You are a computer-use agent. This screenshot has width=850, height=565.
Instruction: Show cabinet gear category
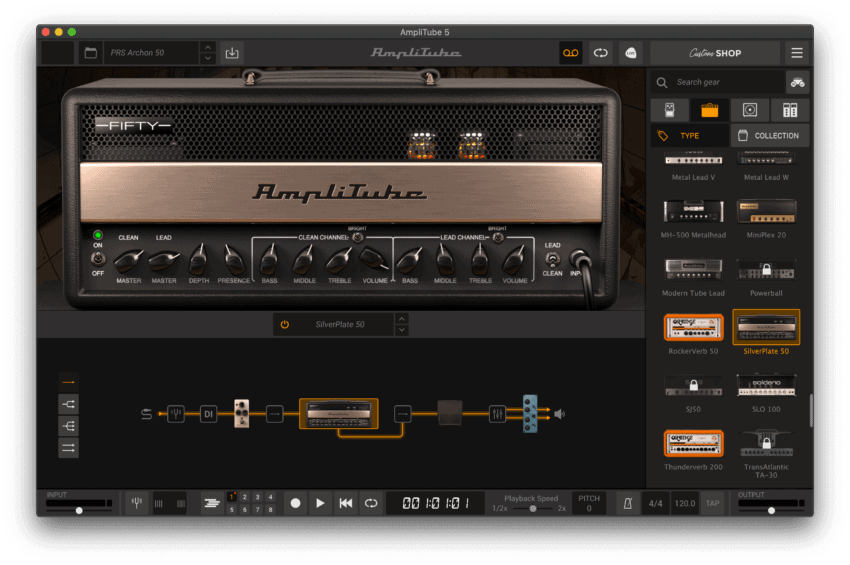(750, 111)
